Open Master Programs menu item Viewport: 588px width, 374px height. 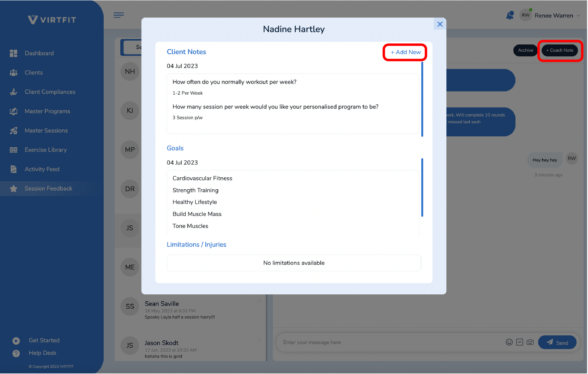point(47,111)
